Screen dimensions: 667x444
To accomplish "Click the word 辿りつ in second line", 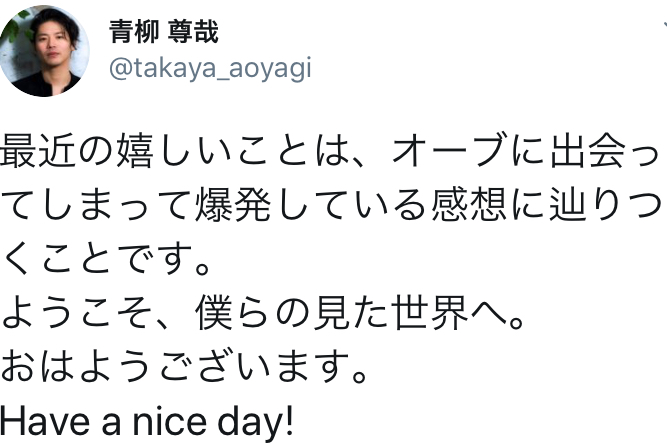I will tap(603, 205).
